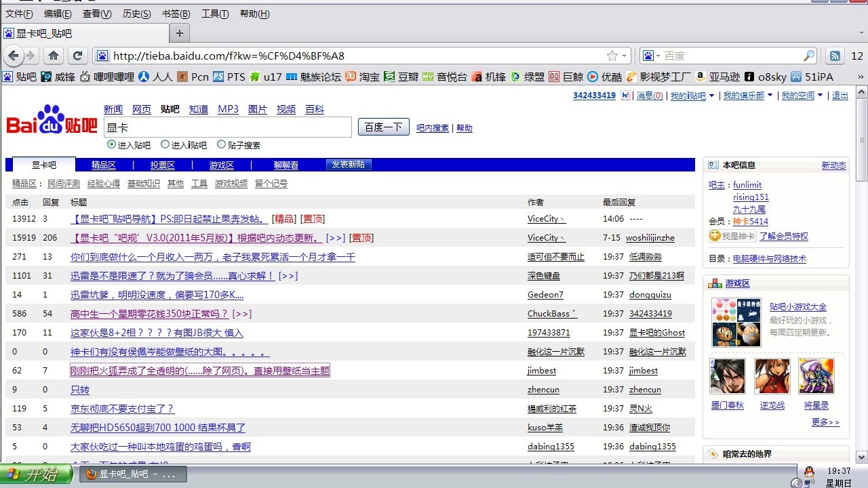The height and width of the screenshot is (488, 868).
Task: Click the 我是神卡 member button
Action: (732, 236)
